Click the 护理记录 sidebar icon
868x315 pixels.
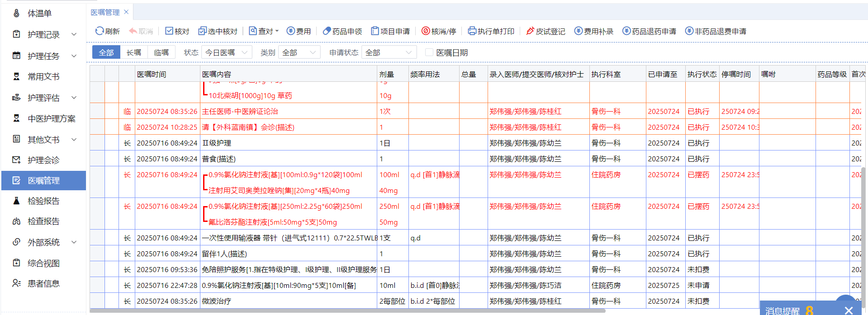coord(16,34)
